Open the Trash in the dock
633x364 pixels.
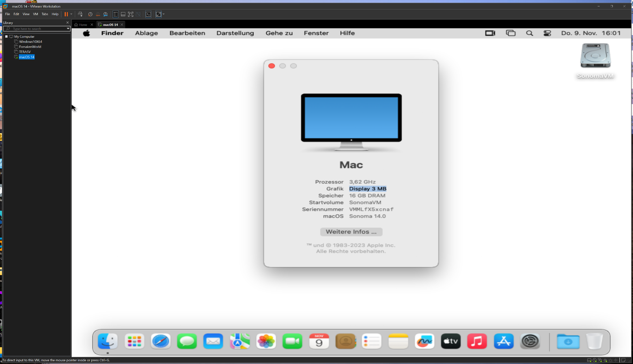(595, 341)
